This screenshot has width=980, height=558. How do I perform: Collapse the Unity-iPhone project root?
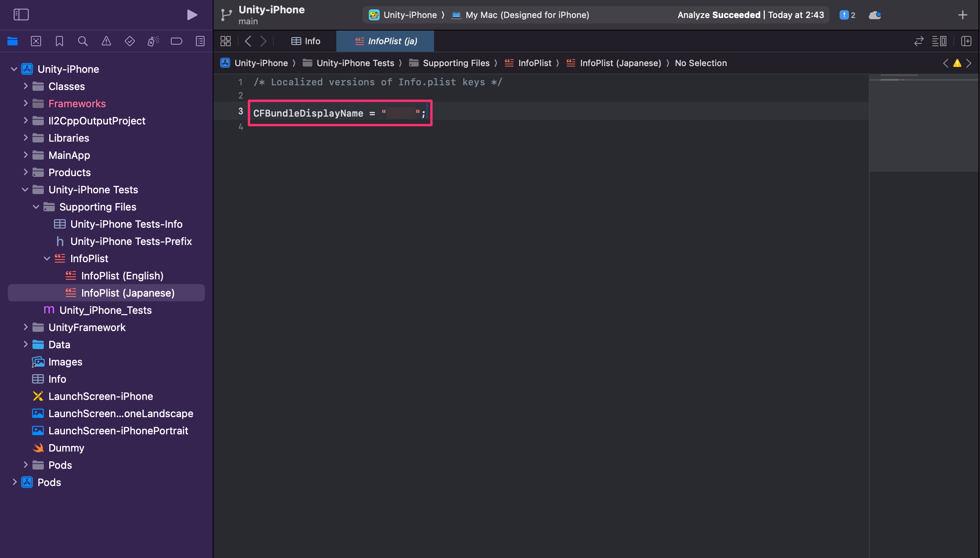point(14,69)
